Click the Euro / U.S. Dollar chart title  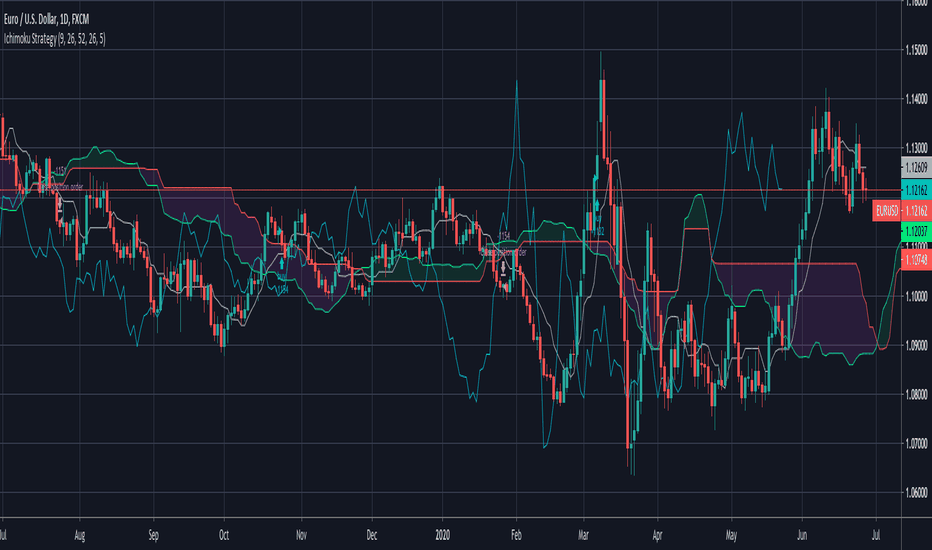[46, 20]
